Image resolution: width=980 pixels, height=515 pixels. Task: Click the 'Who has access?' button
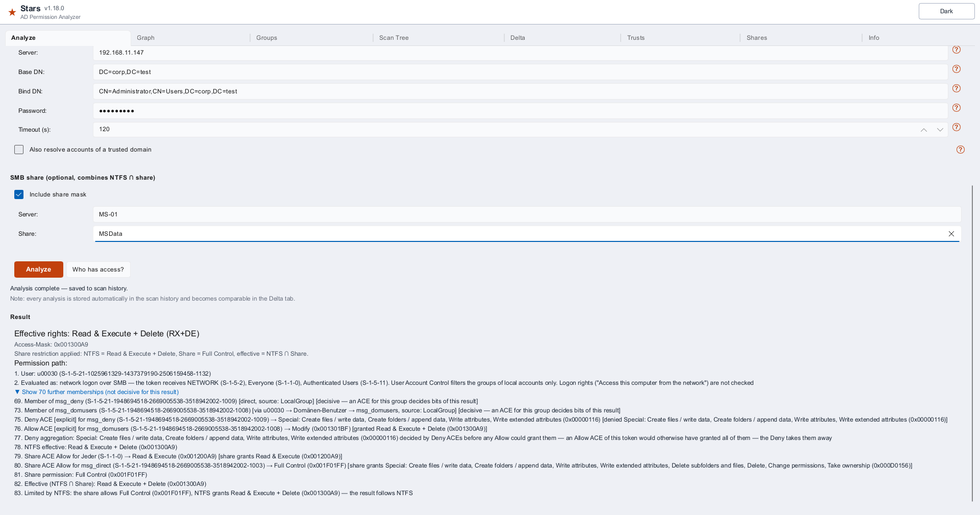coord(98,269)
